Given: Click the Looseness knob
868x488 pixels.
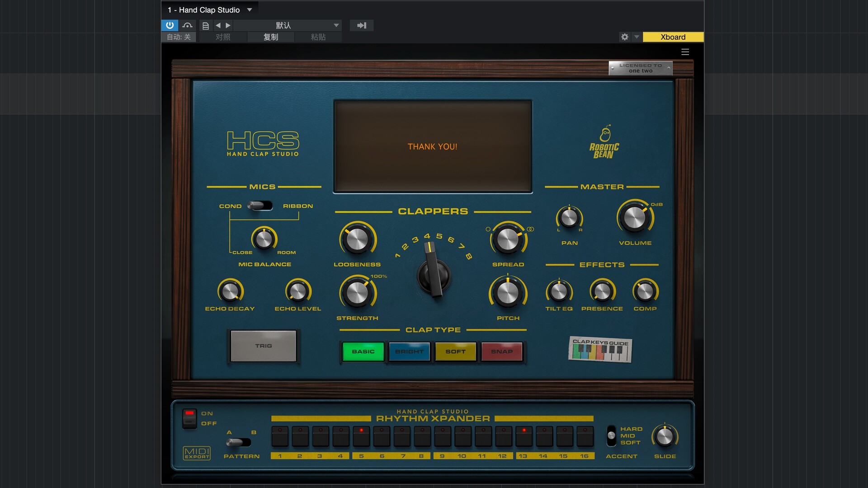Looking at the screenshot, I should click(358, 239).
